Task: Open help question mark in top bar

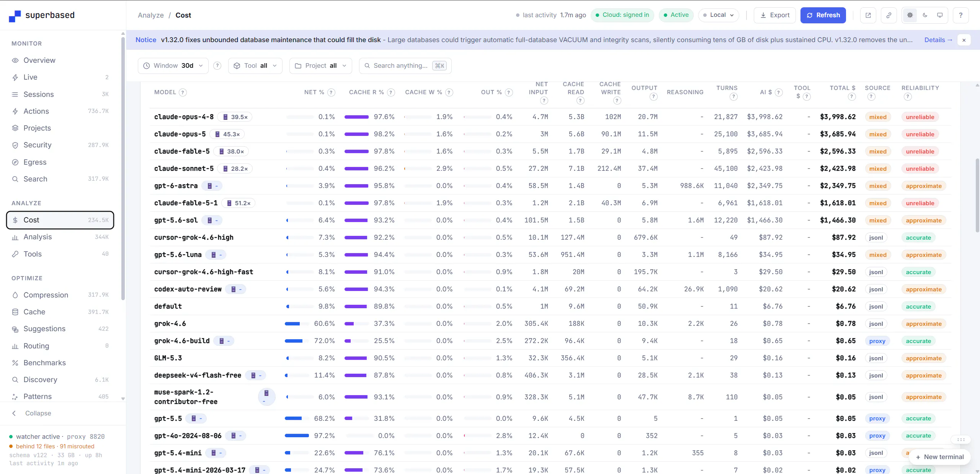Action: click(960, 15)
